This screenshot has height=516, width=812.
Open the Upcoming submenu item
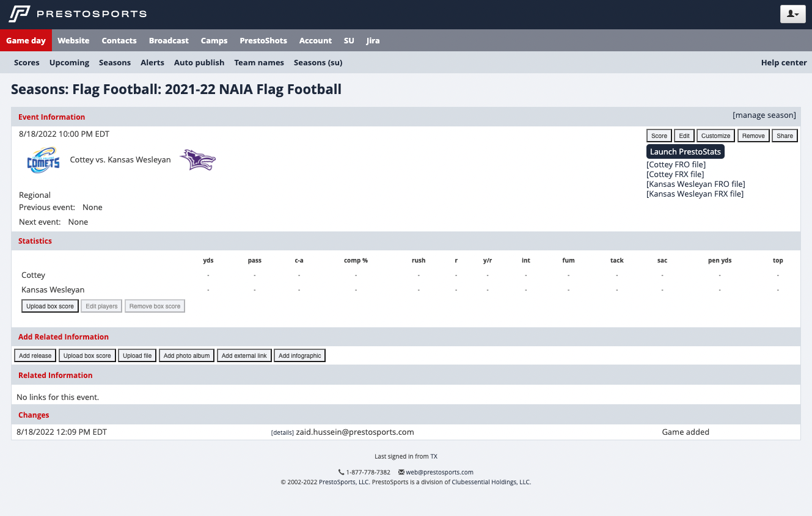[69, 62]
